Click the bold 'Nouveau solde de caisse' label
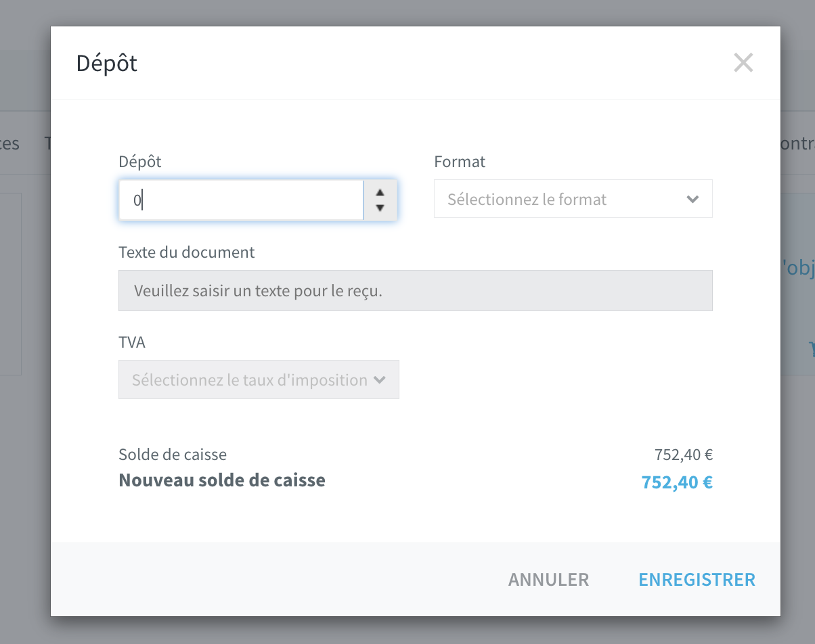This screenshot has width=815, height=644. [222, 480]
